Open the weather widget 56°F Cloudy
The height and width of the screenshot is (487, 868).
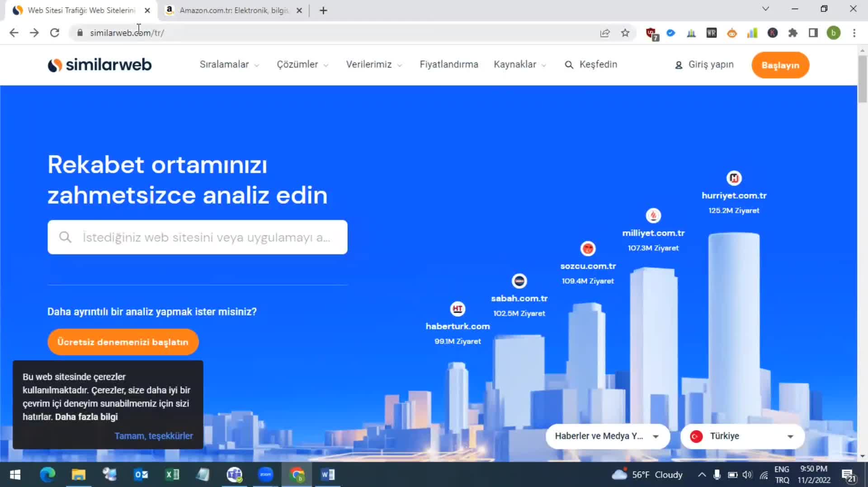pos(647,475)
